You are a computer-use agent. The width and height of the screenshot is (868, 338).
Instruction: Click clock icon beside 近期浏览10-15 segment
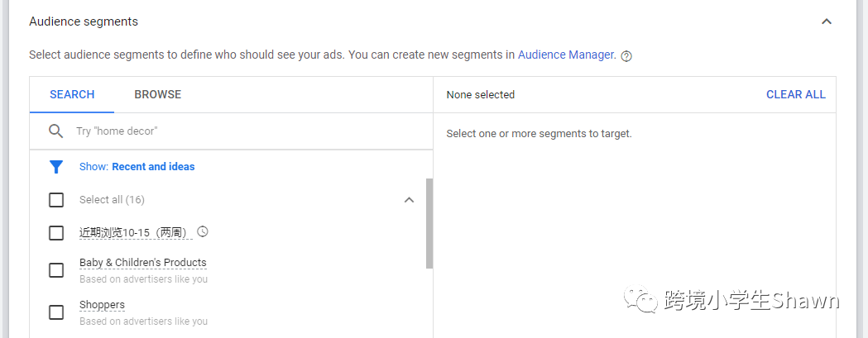pyautogui.click(x=203, y=232)
